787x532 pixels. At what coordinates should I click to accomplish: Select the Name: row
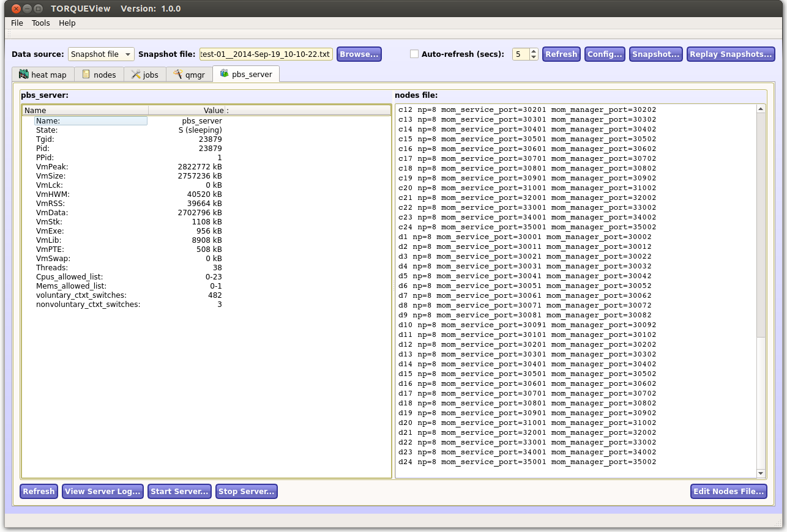point(207,121)
